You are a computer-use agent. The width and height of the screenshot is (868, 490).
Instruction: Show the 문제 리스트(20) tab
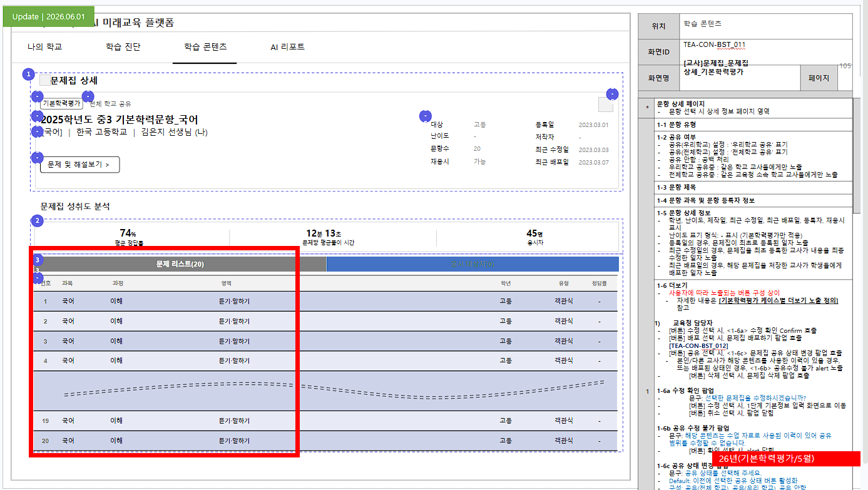pyautogui.click(x=180, y=264)
